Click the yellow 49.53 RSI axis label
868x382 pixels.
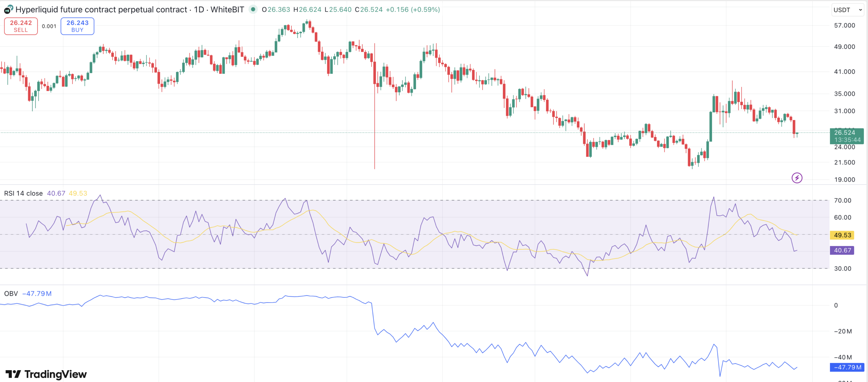click(842, 235)
